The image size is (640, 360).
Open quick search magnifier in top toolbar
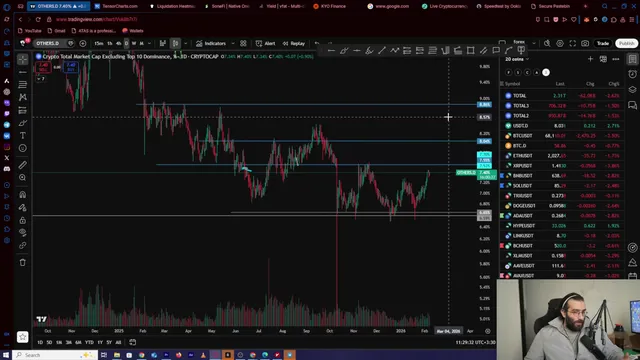pos(547,43)
